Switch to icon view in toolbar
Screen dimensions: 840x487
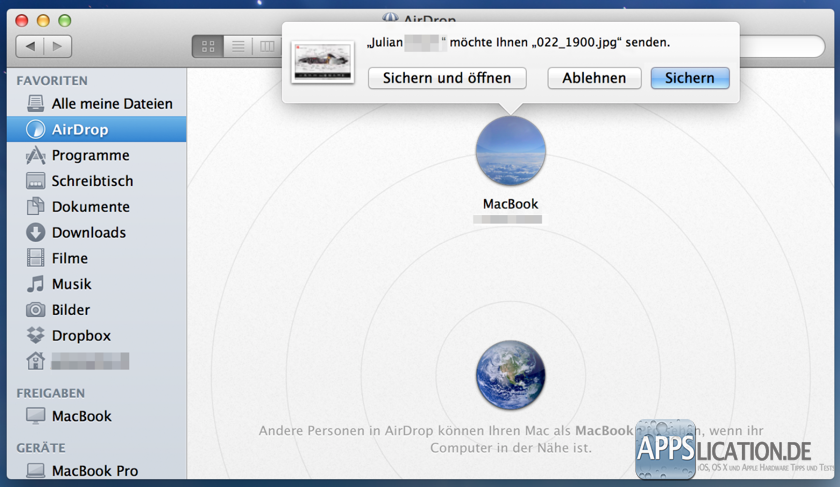(x=208, y=47)
